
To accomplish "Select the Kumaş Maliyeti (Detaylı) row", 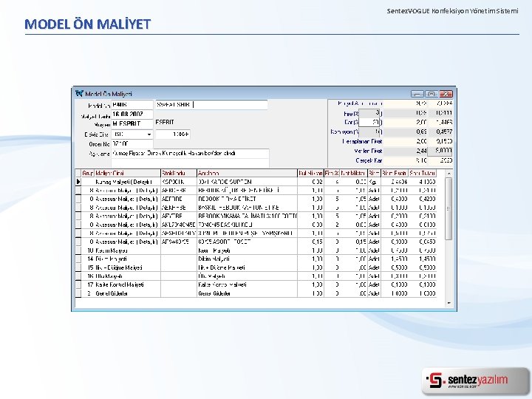I will pyautogui.click(x=256, y=182).
